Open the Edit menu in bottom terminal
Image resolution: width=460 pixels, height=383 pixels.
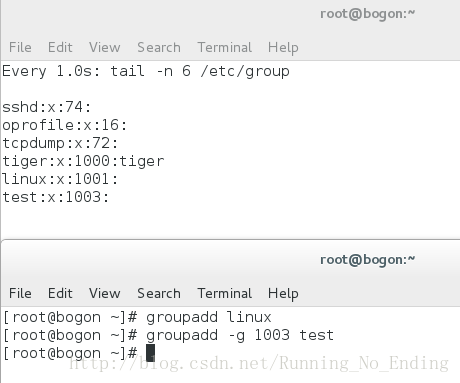[x=60, y=293]
